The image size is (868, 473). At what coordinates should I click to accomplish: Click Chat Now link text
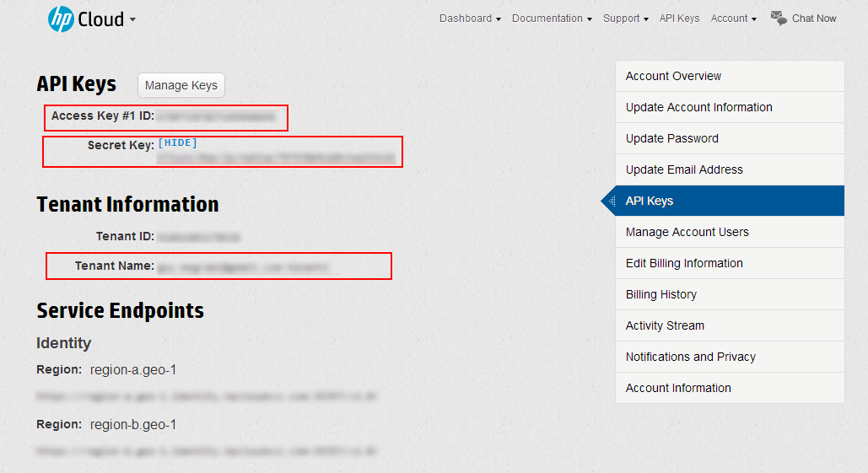tap(814, 19)
